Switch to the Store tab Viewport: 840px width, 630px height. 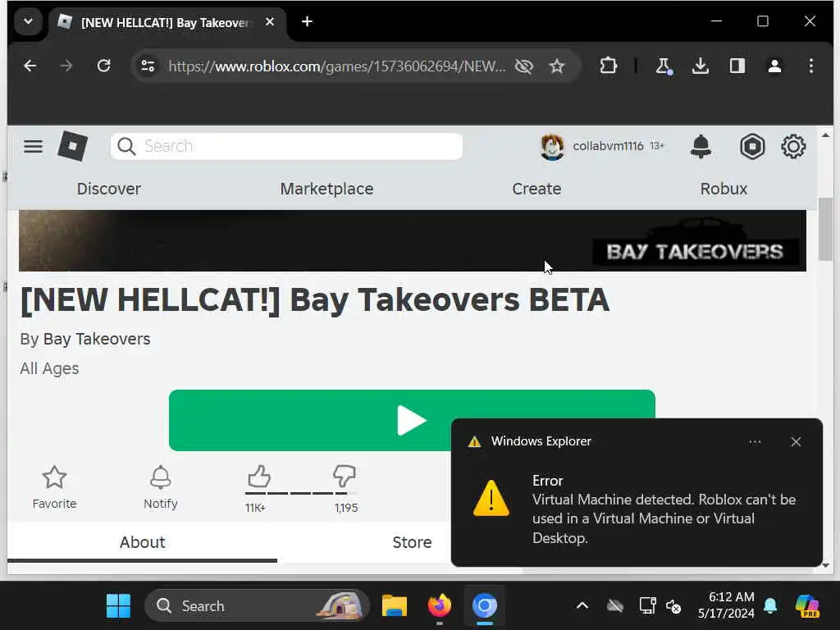coord(412,542)
